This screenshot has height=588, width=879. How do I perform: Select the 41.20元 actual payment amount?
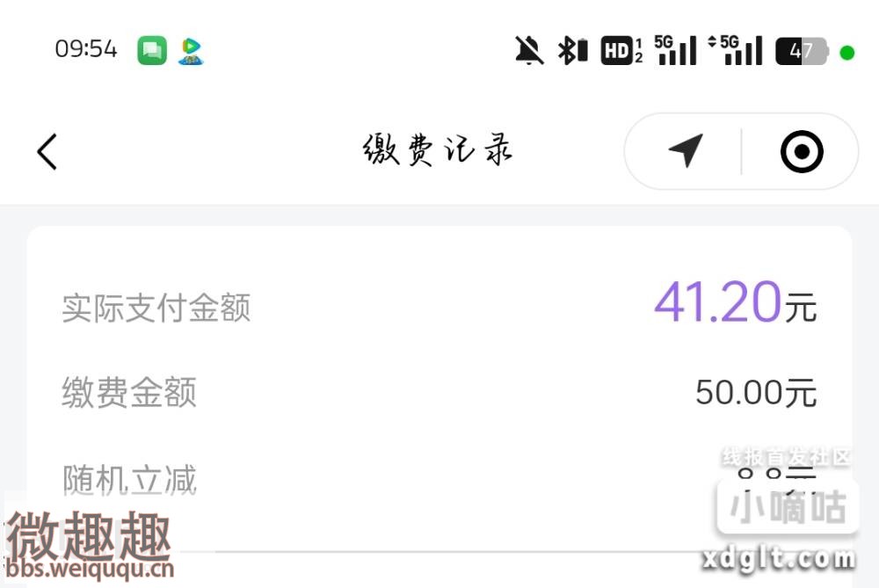tap(735, 302)
